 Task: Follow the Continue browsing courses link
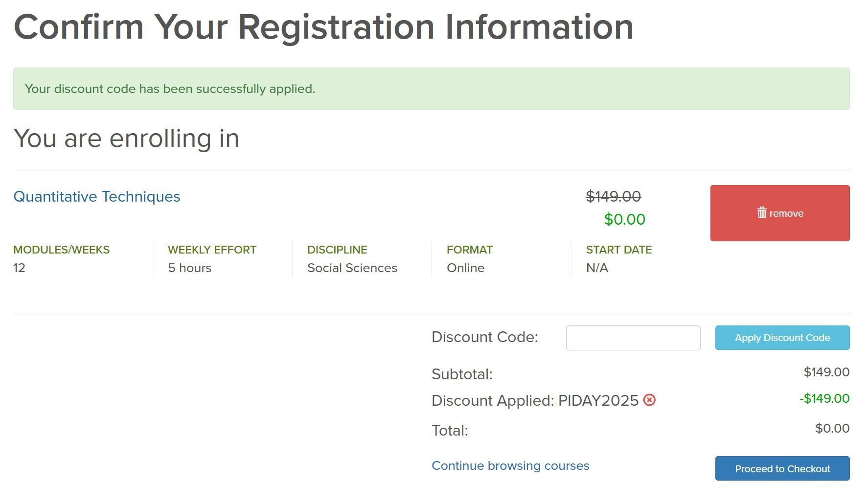click(510, 465)
